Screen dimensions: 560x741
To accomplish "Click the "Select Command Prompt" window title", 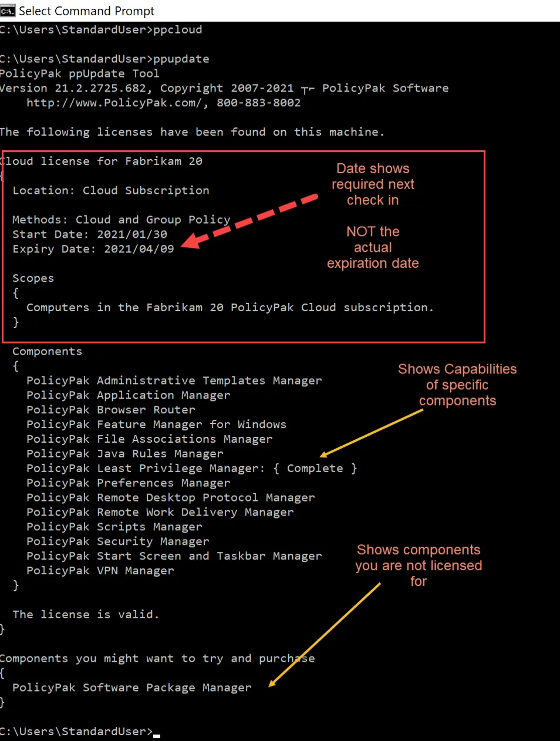I will coord(86,11).
